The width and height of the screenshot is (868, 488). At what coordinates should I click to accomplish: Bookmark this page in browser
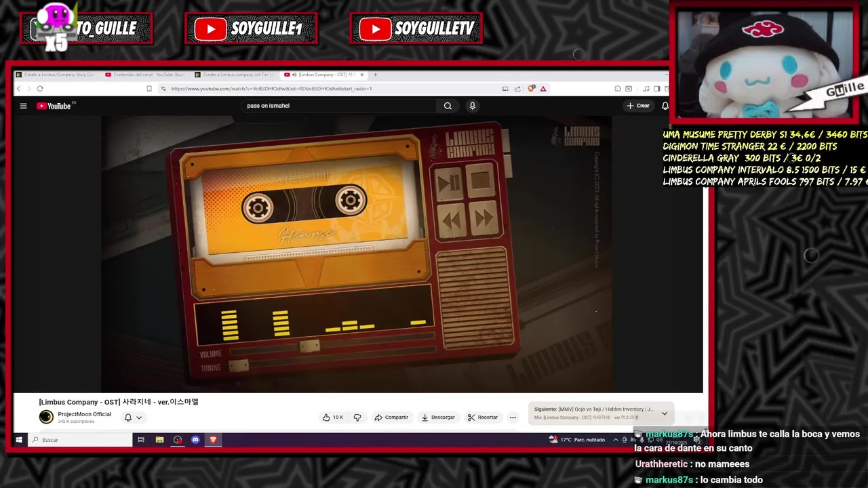[x=149, y=89]
